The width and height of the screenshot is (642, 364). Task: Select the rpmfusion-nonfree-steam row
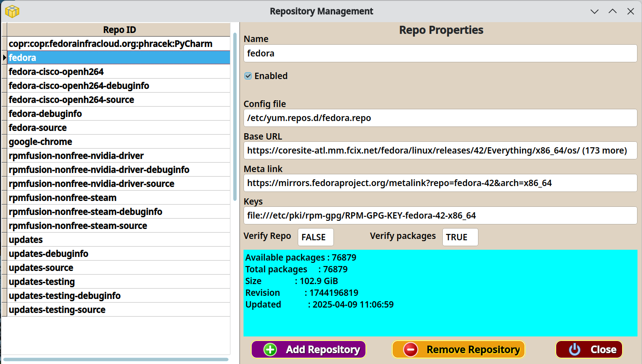[x=119, y=198]
